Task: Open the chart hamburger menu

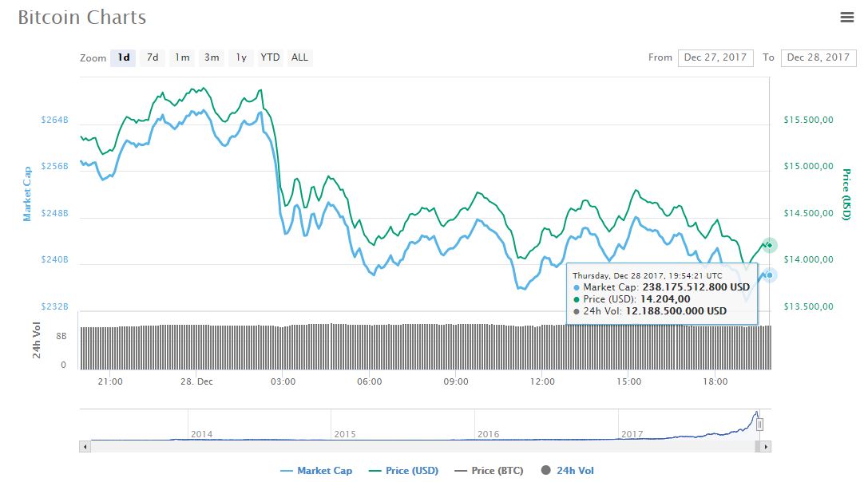Action: tap(847, 17)
